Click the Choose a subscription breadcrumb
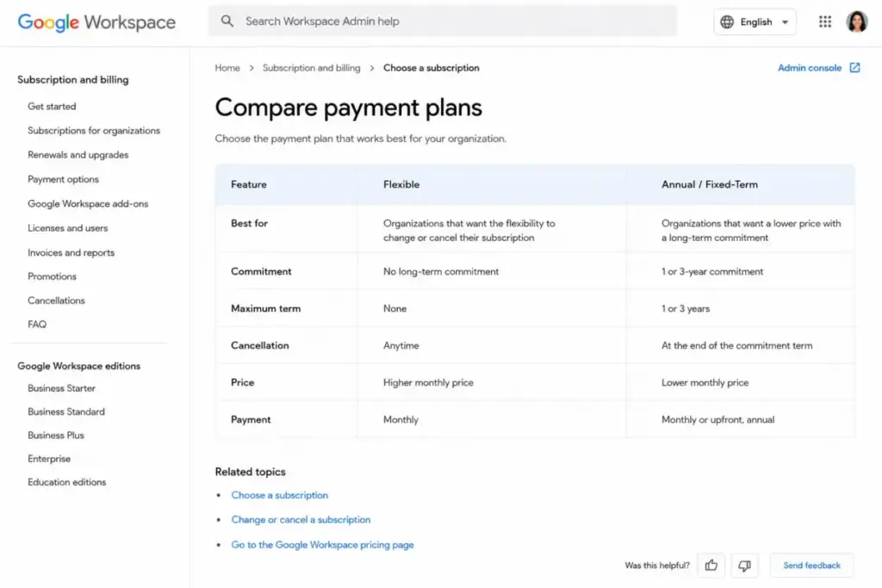Viewport: 882px width, 588px height. 432,67
